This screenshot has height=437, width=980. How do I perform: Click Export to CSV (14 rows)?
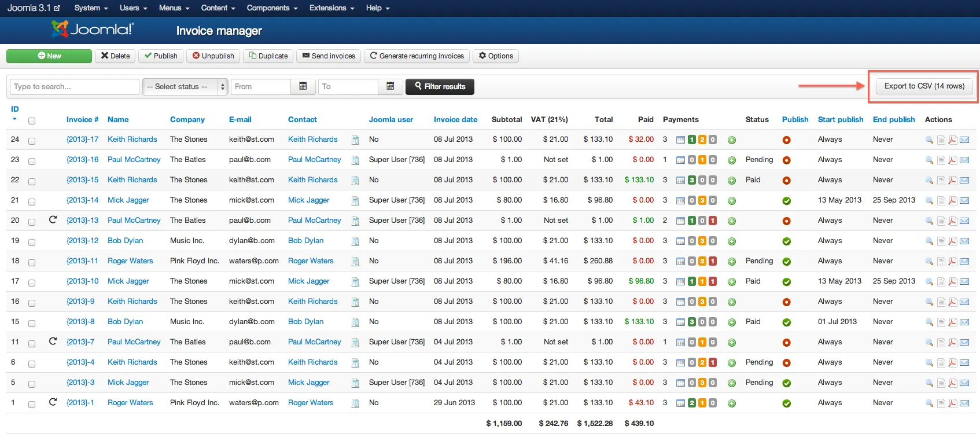pos(924,86)
